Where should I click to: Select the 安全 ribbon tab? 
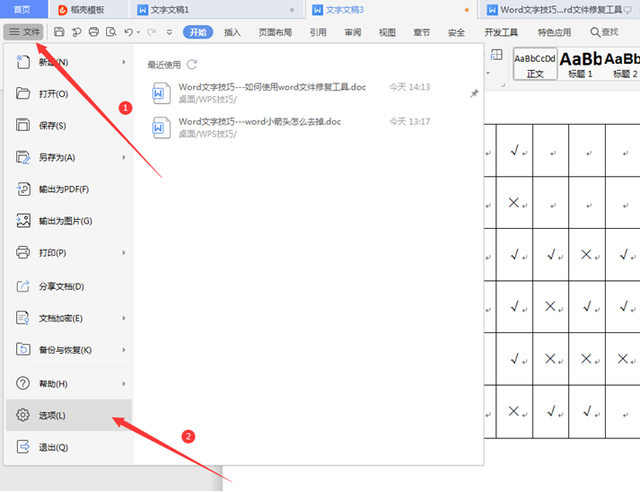tap(456, 32)
